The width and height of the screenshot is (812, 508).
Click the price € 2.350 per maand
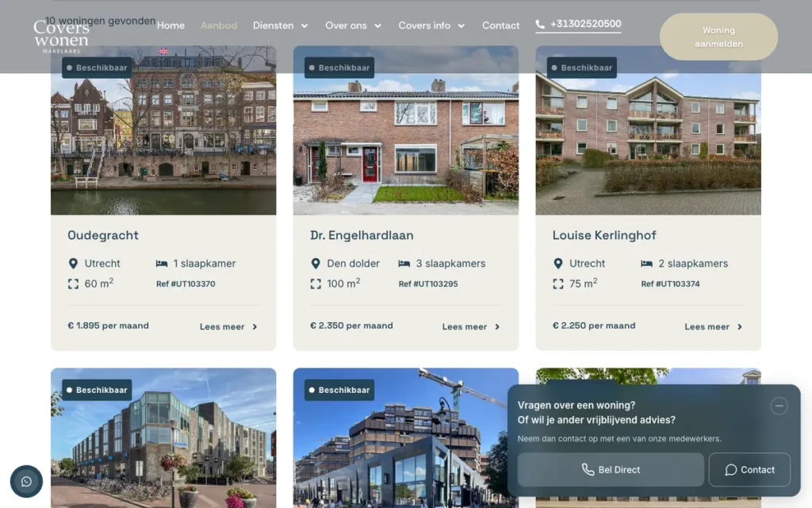[x=351, y=326]
